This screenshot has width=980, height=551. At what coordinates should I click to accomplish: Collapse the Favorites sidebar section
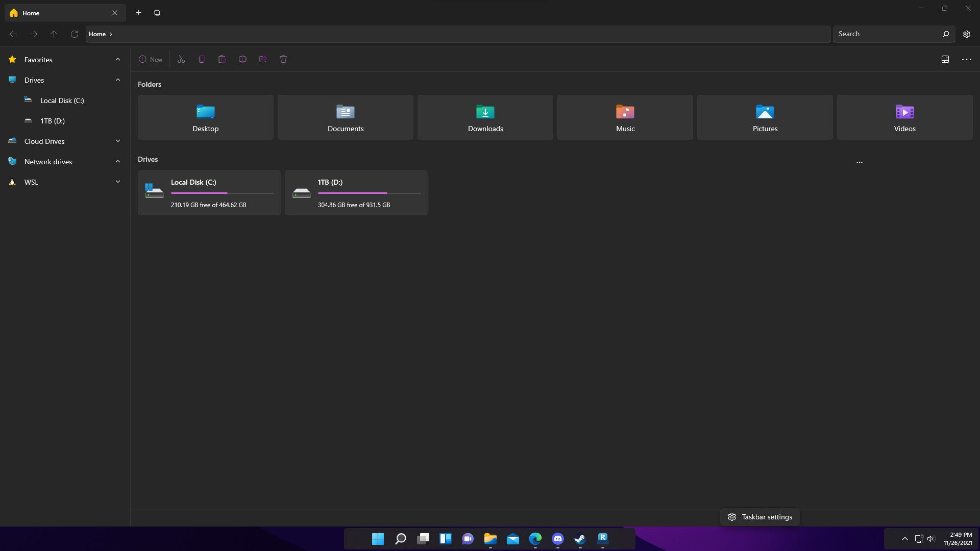click(118, 60)
